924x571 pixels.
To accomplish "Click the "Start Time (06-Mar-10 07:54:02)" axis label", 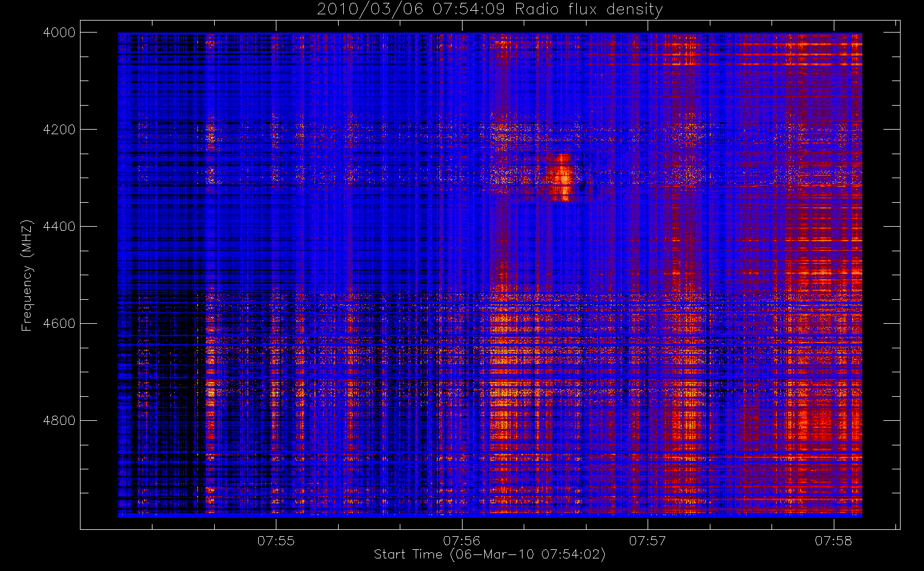I will [x=489, y=554].
